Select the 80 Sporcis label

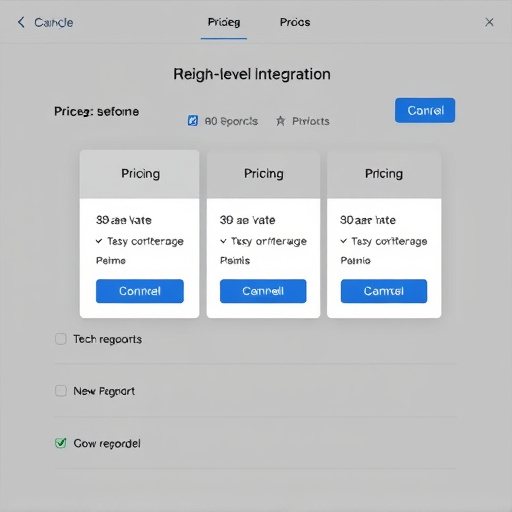231,121
